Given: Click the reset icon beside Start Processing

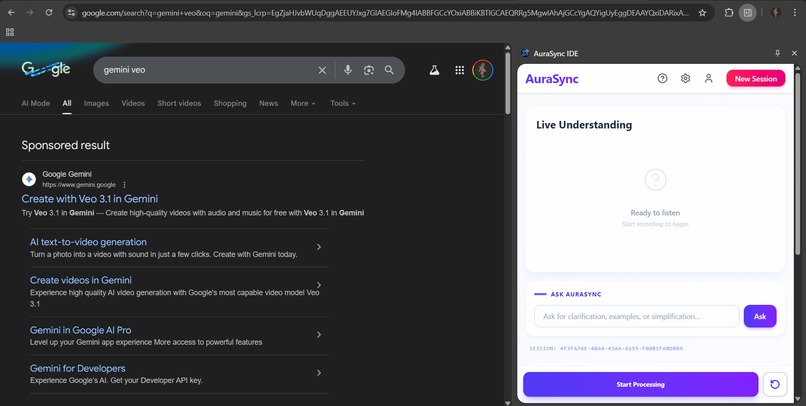Looking at the screenshot, I should pos(775,384).
